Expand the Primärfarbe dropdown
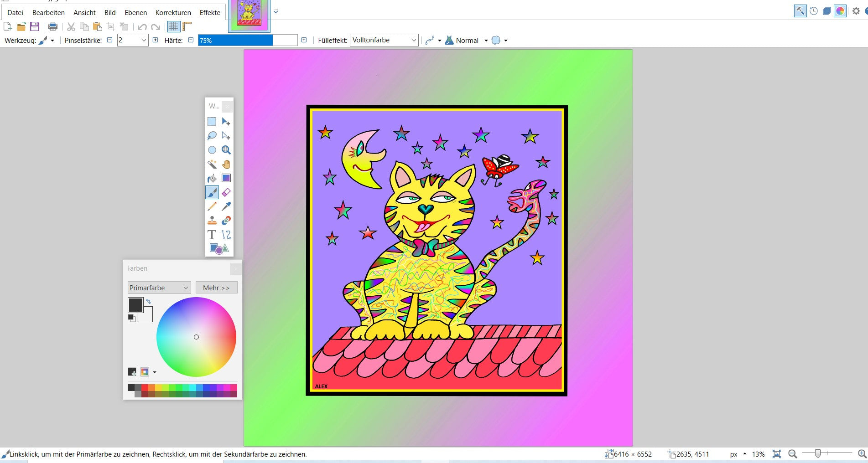 tap(159, 288)
